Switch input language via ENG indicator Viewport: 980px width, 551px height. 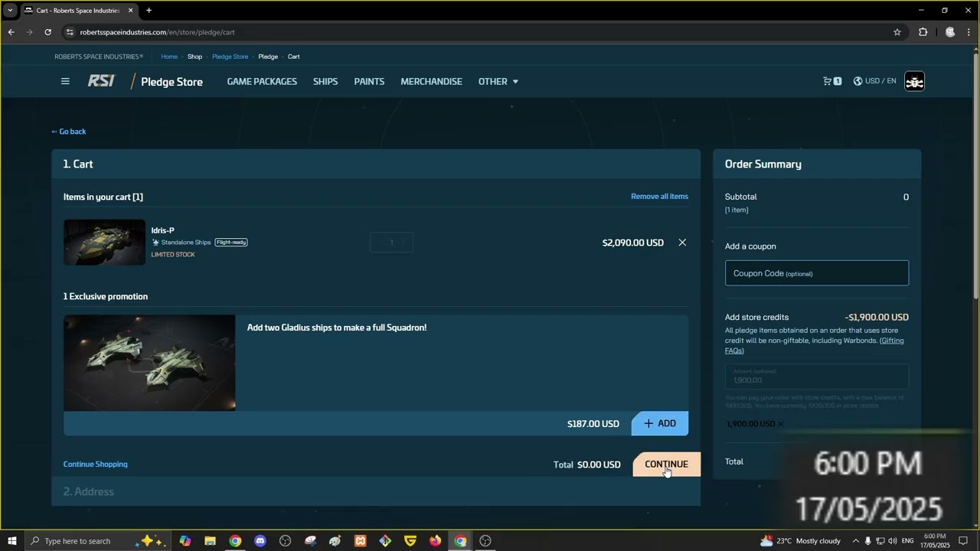tap(908, 541)
